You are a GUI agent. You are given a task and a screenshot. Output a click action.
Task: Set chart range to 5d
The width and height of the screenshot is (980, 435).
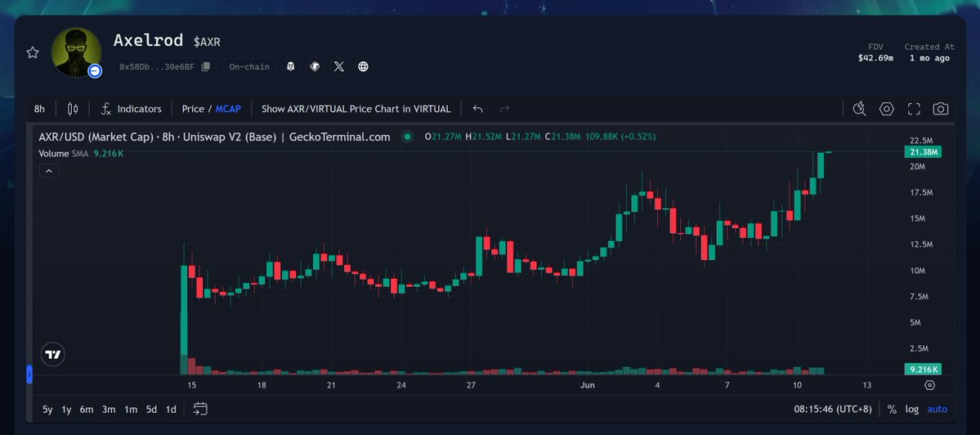pos(151,410)
